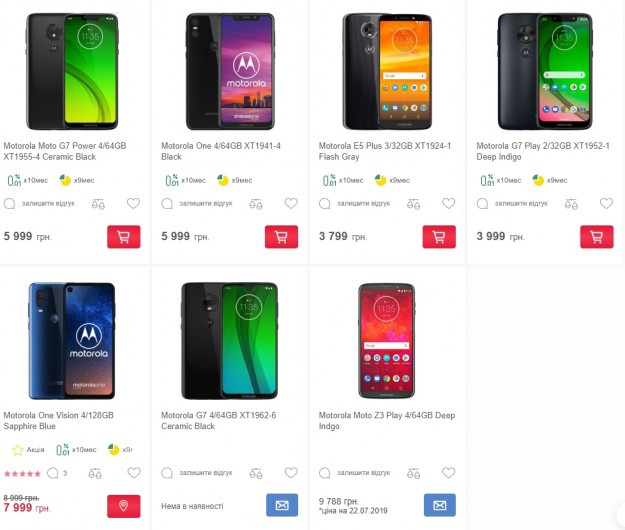Open Motorola Moto G7 Power product title
This screenshot has width=625, height=530.
[x=65, y=151]
